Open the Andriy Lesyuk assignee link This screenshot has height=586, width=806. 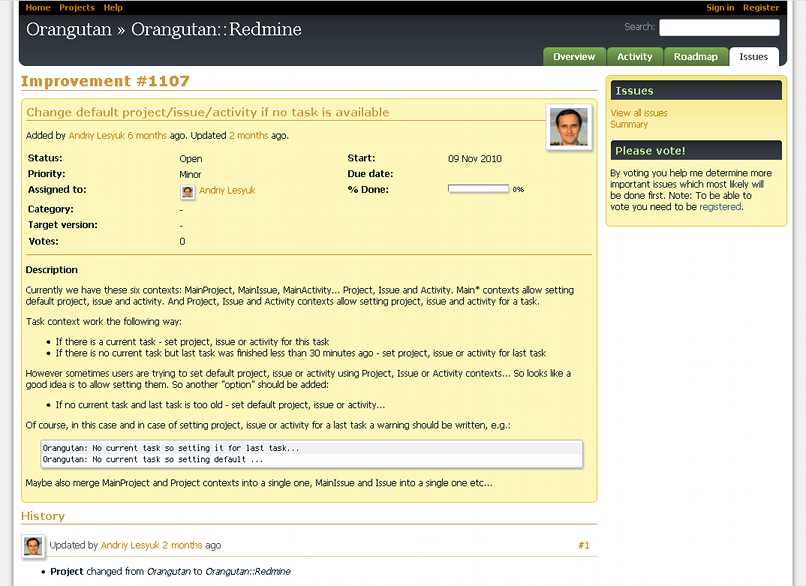227,191
